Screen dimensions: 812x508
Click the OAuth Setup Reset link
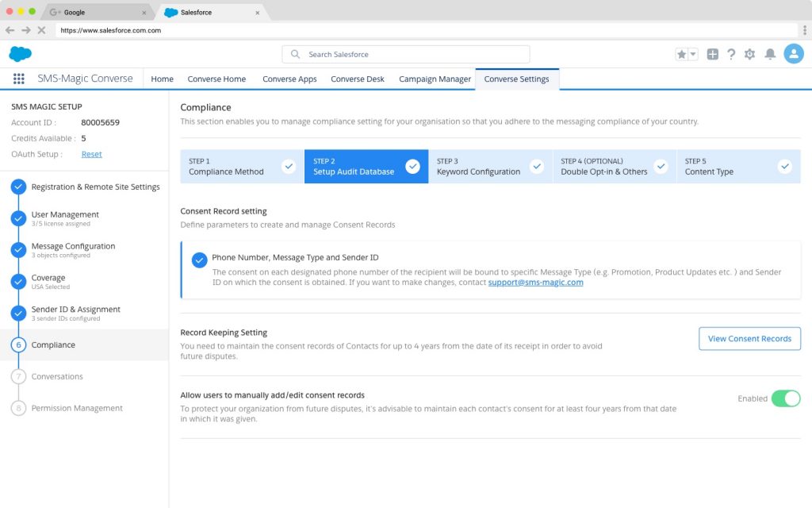pyautogui.click(x=92, y=154)
